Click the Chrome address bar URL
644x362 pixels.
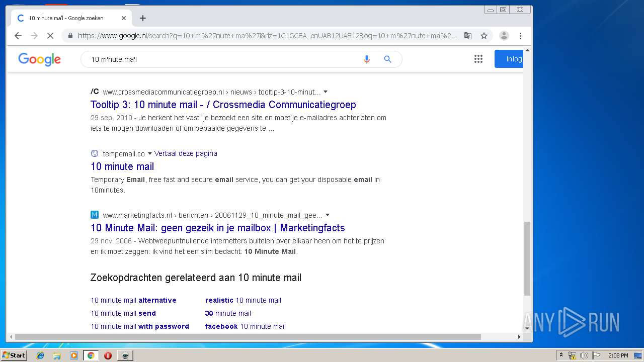pos(267,36)
